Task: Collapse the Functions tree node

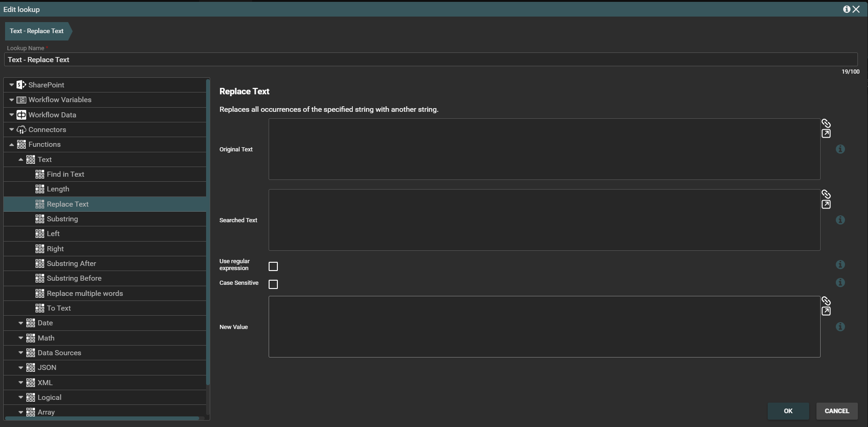Action: 11,144
